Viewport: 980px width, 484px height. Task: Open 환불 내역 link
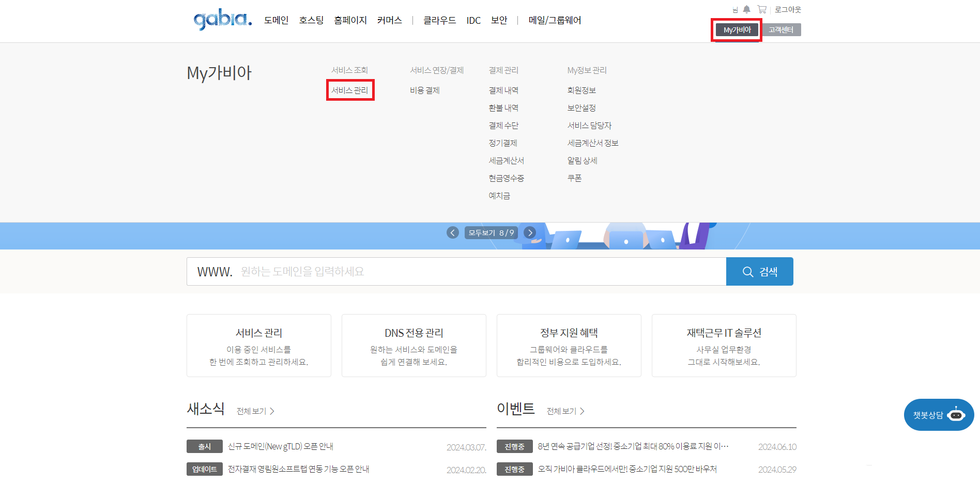(503, 108)
